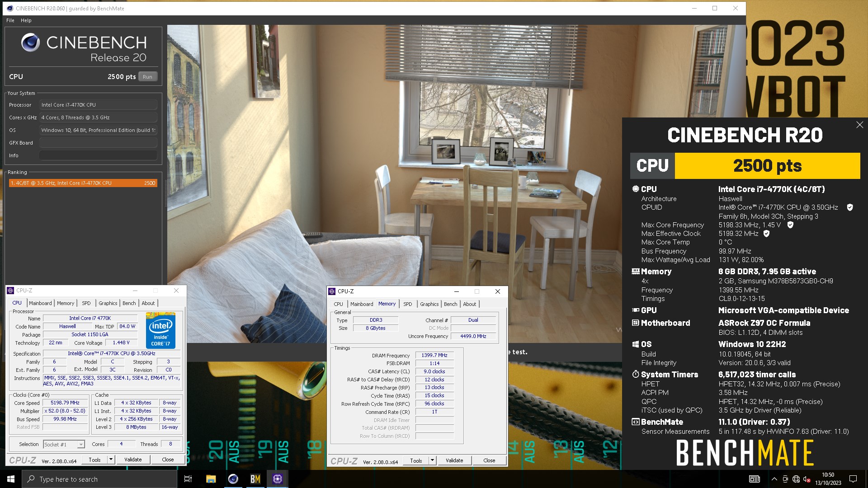Click Uncore Frequency value 4499.0 MHz
This screenshot has width=868, height=488.
pos(473,336)
